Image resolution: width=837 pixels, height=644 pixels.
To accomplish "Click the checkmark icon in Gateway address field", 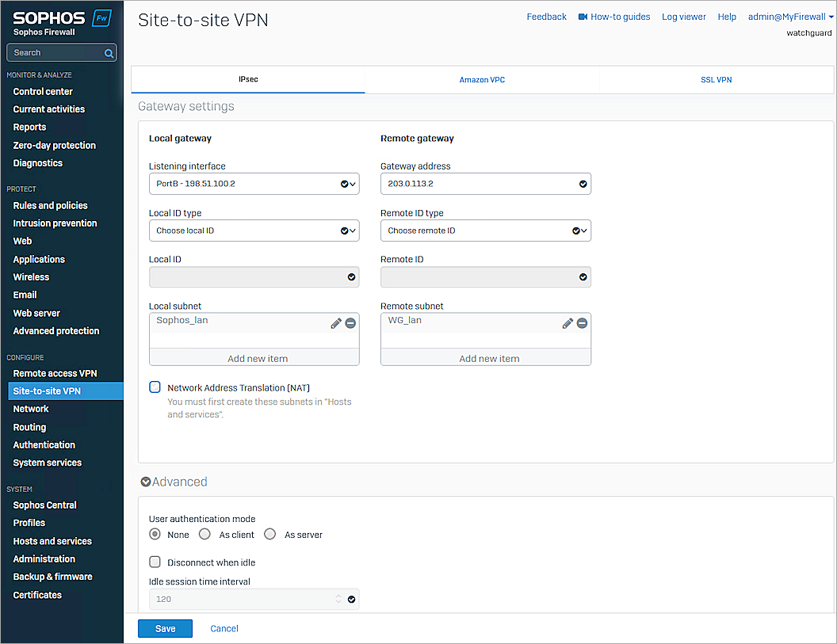I will click(583, 183).
